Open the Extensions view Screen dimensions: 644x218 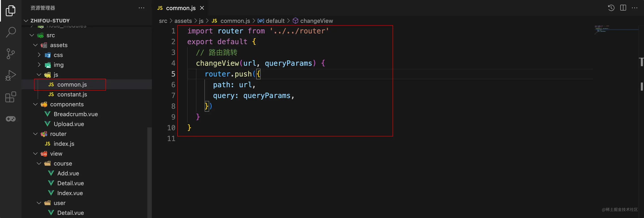11,97
